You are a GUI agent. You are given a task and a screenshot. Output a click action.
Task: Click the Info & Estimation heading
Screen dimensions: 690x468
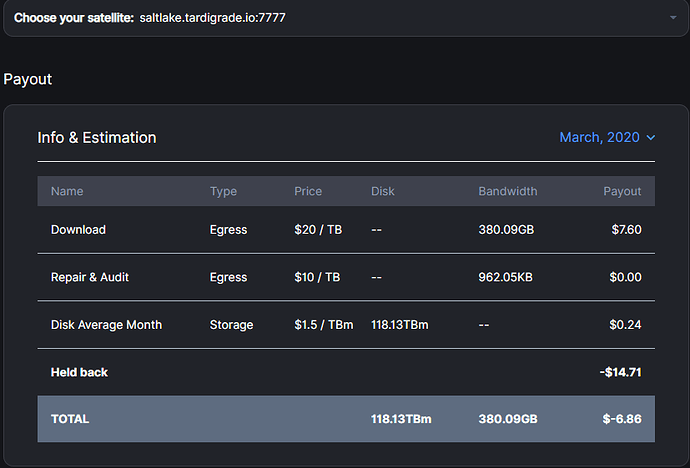click(x=97, y=138)
